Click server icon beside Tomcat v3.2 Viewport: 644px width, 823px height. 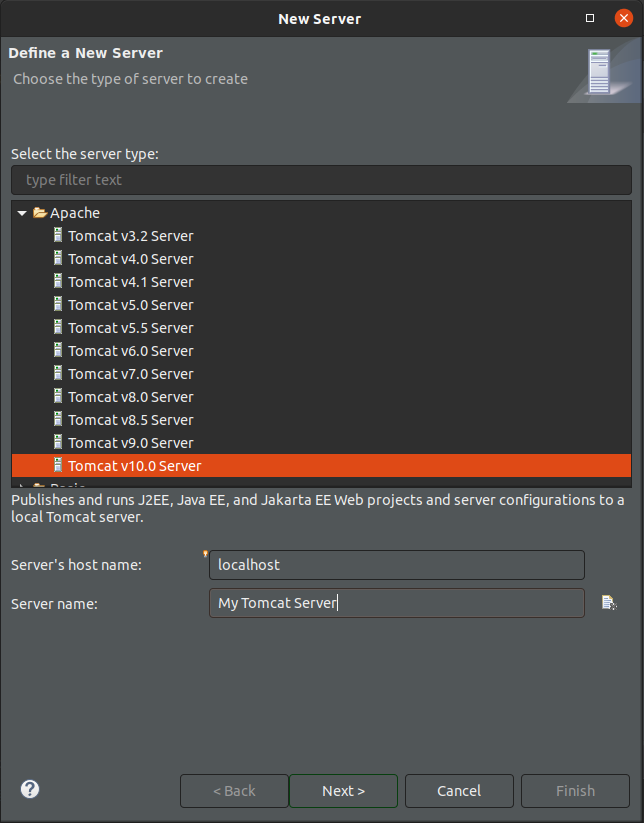point(58,235)
